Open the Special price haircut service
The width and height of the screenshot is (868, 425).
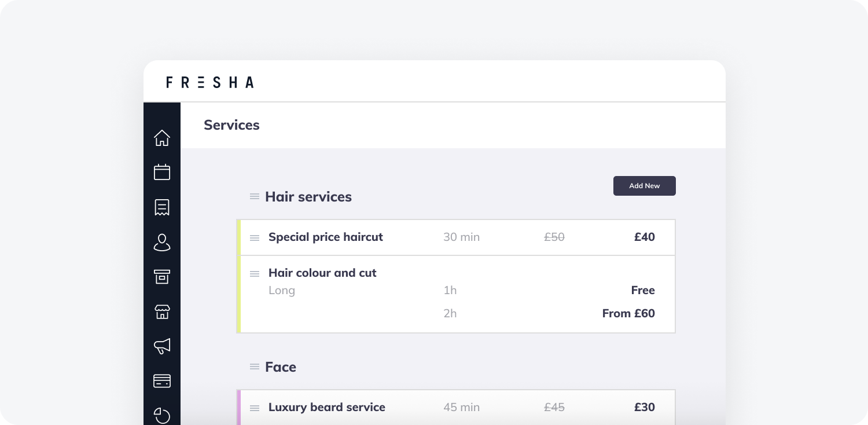[x=456, y=237]
